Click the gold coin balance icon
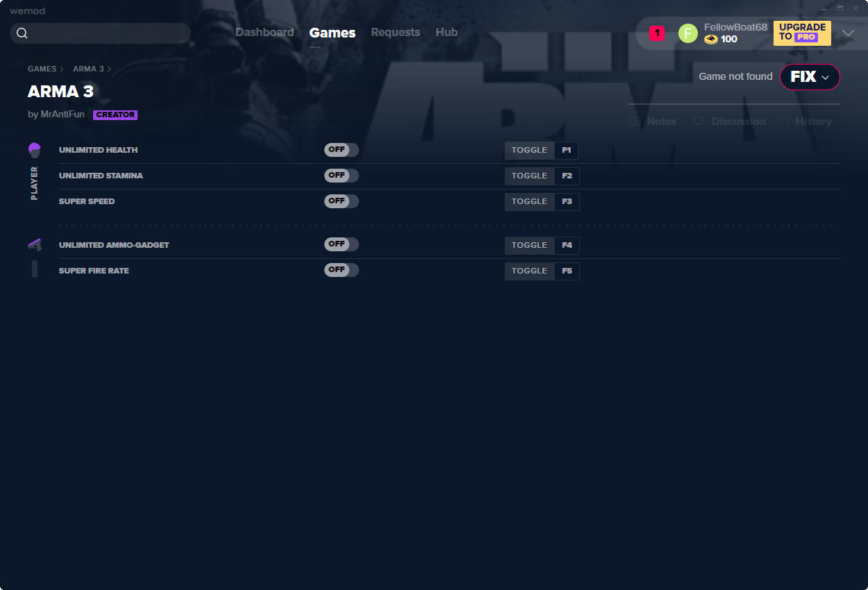Image resolution: width=868 pixels, height=590 pixels. [710, 40]
